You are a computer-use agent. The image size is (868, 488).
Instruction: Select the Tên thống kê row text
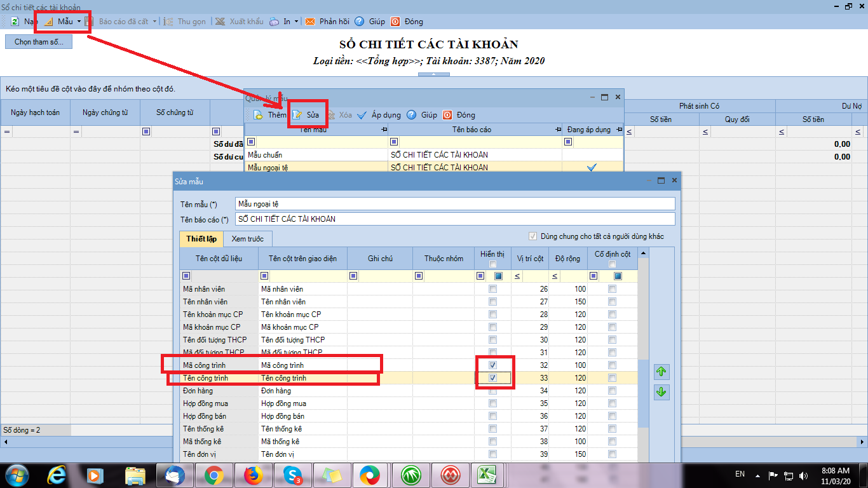coord(203,429)
